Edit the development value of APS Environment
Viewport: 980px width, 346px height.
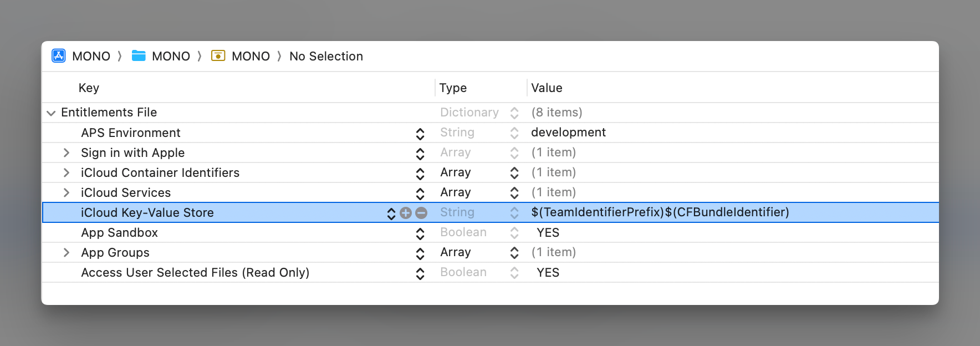pyautogui.click(x=568, y=133)
